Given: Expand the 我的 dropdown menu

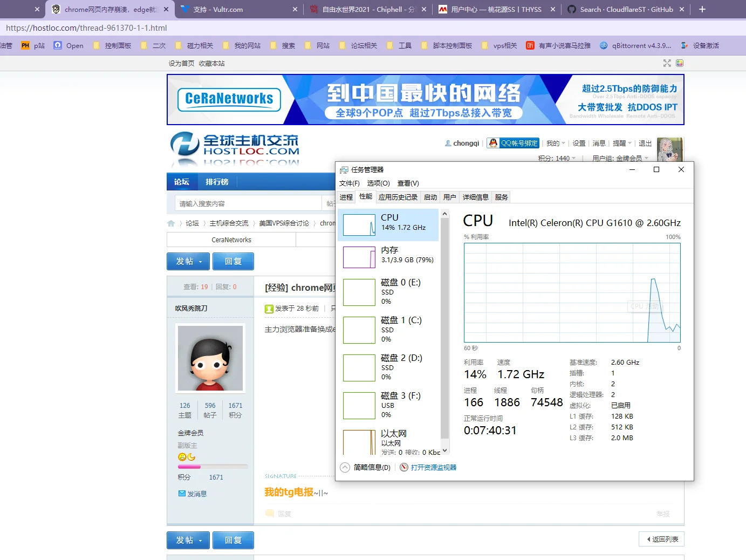Looking at the screenshot, I should (x=556, y=144).
